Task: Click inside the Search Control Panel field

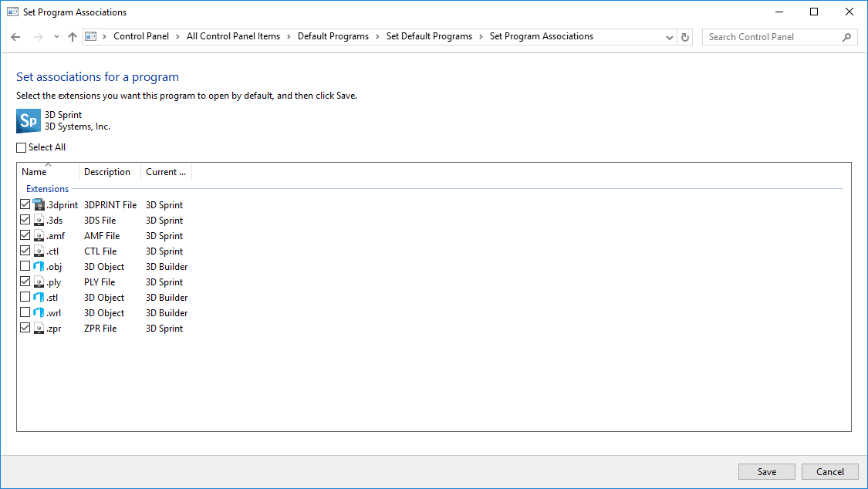Action: coord(772,36)
